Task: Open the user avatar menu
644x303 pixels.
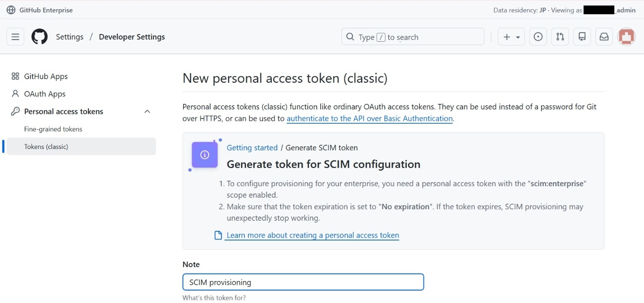Action: coord(626,37)
